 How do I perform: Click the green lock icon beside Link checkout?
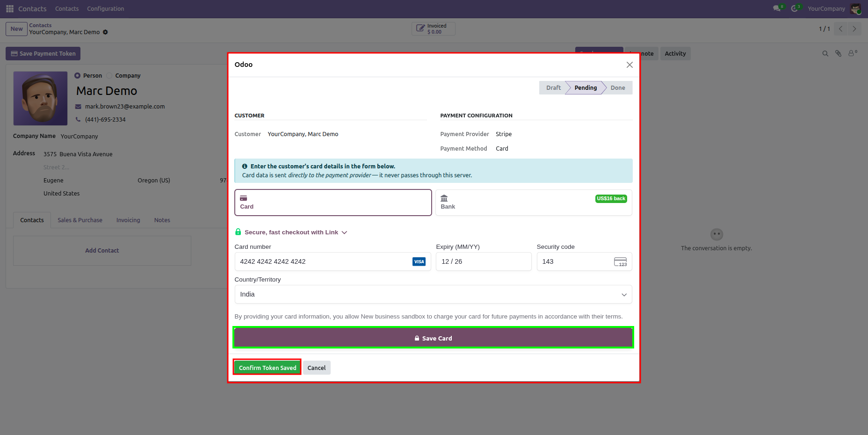[x=238, y=232]
